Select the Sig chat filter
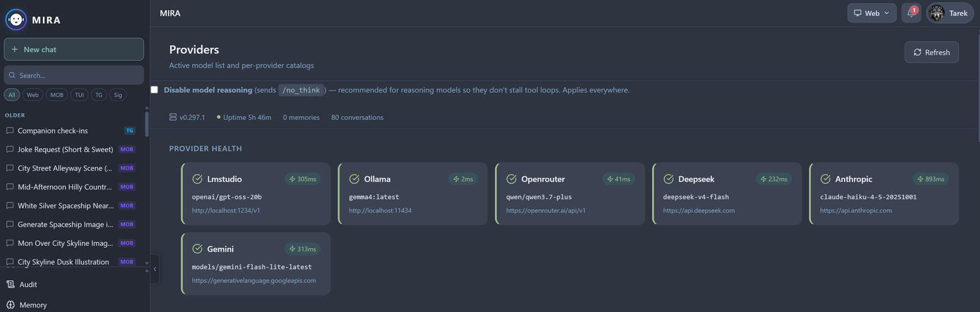This screenshot has width=980, height=312. (x=118, y=95)
